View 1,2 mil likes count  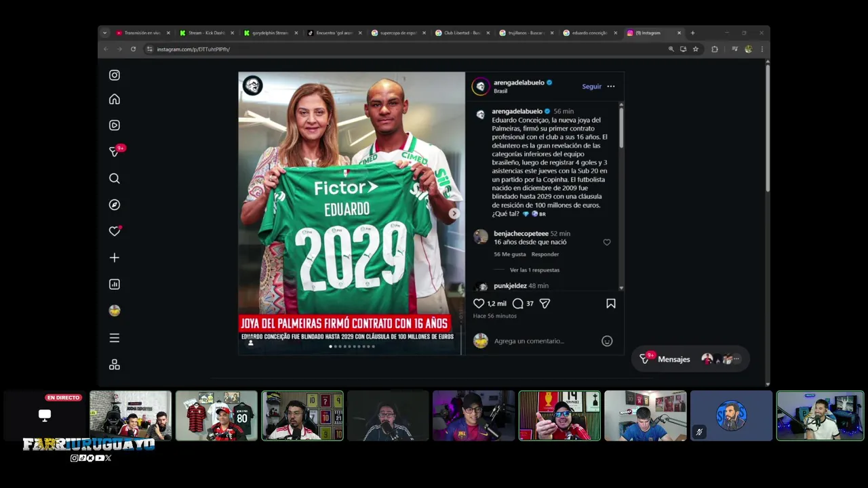pyautogui.click(x=496, y=304)
